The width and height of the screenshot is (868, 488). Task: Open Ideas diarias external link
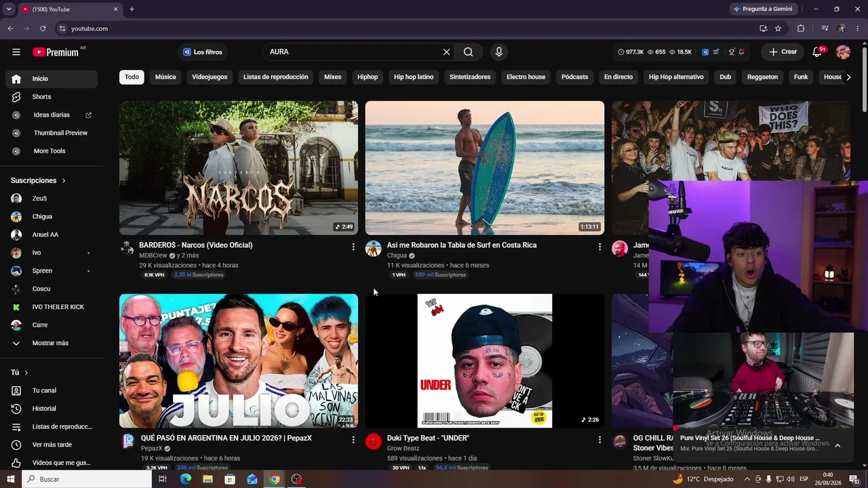coord(52,115)
